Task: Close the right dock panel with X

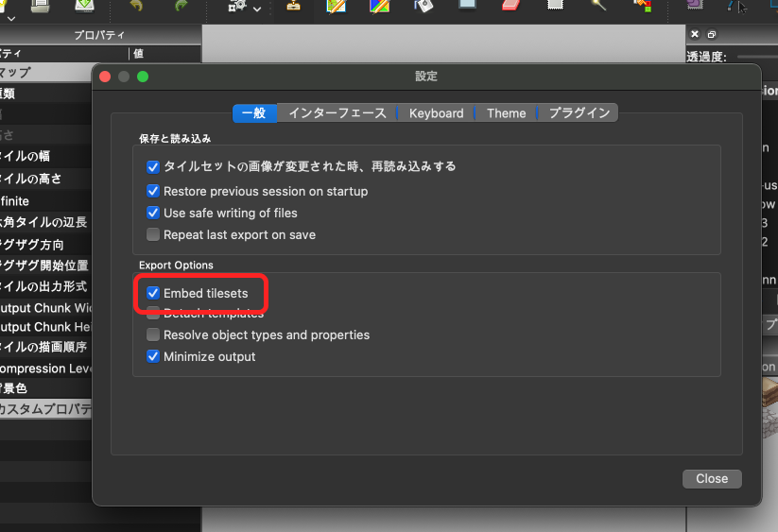Action: click(x=695, y=34)
